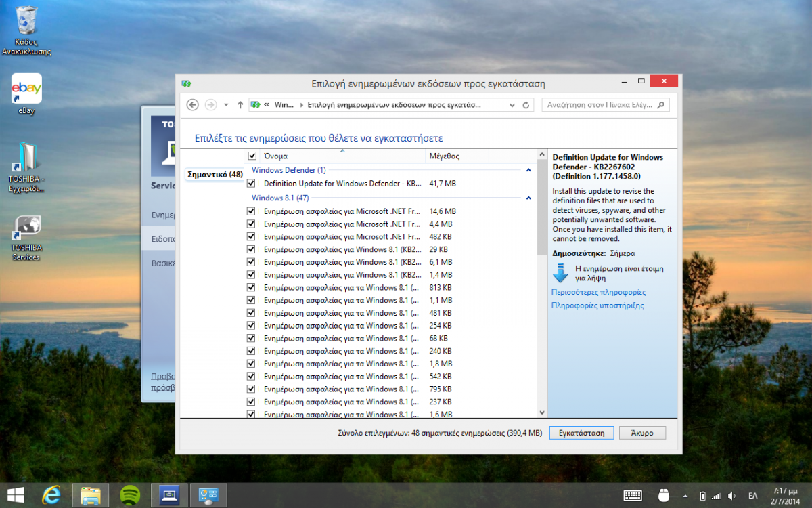
Task: Click the mouse icon in the system tray
Action: click(x=664, y=495)
